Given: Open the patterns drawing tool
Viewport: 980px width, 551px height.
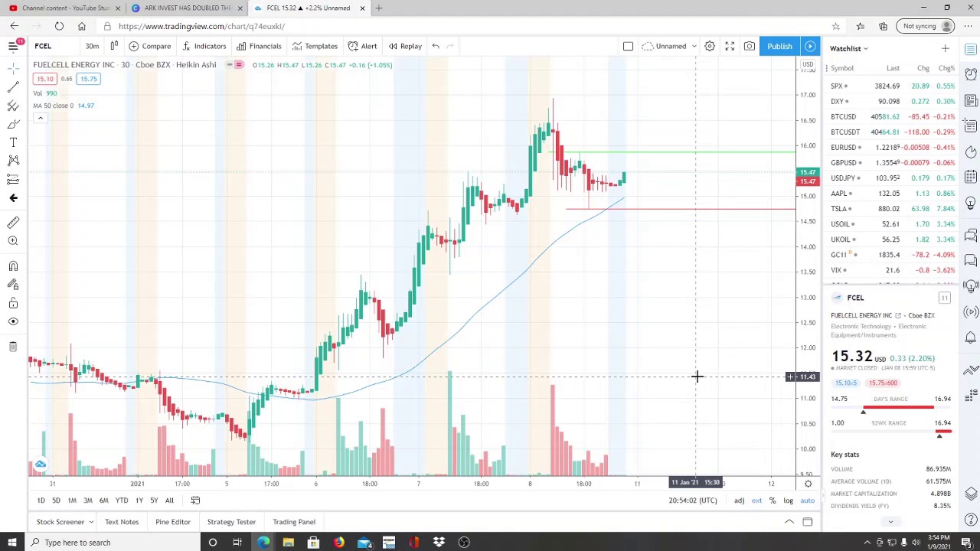Looking at the screenshot, I should pyautogui.click(x=13, y=161).
